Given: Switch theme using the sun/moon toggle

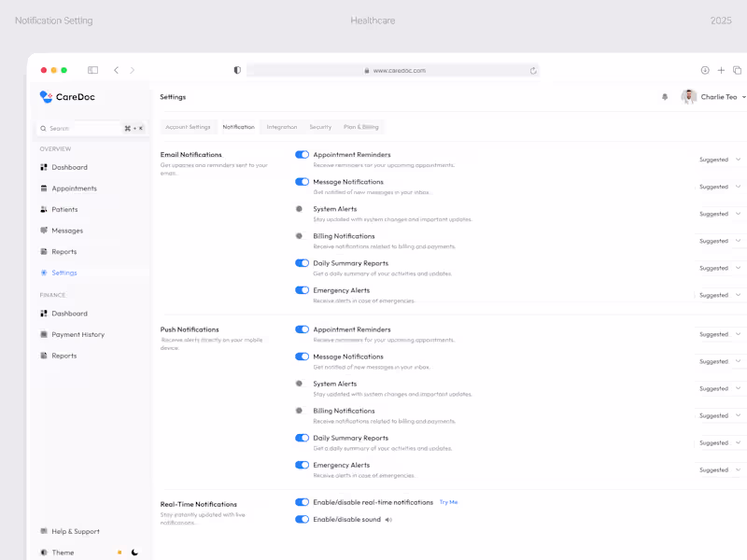Looking at the screenshot, I should tap(134, 552).
